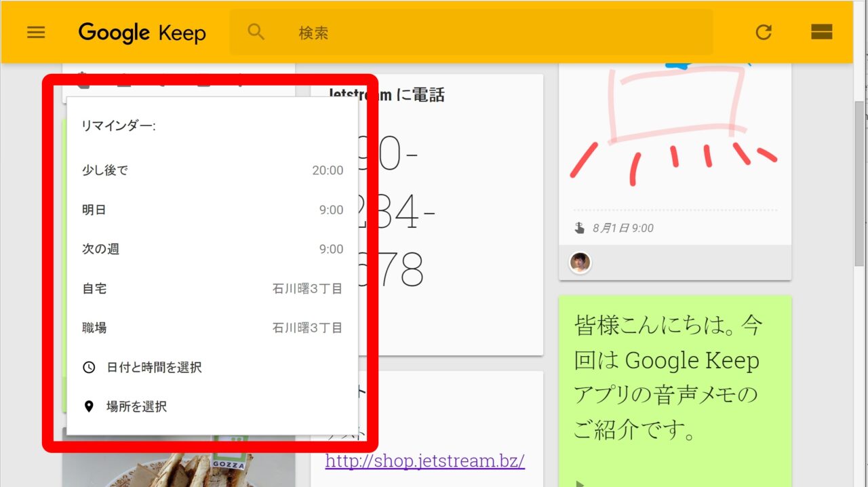Open the hamburger main menu
Image resolution: width=868 pixels, height=487 pixels.
point(36,32)
